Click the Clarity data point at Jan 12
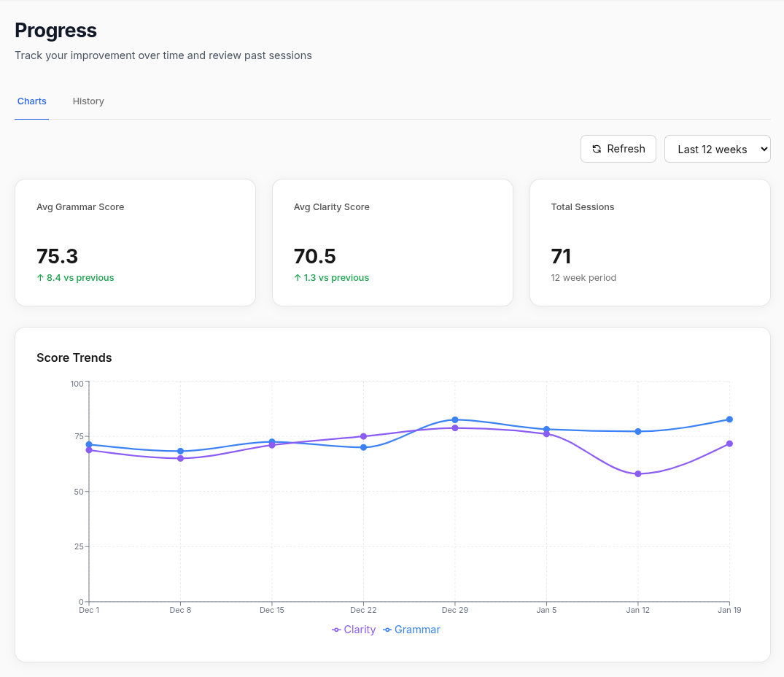Screen dimensions: 784x677 click(638, 474)
